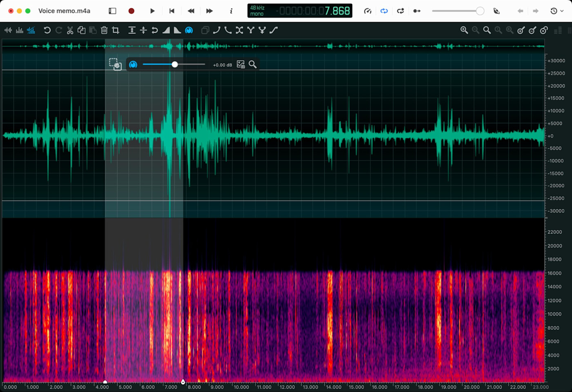Image resolution: width=572 pixels, height=392 pixels.
Task: Click the zoom in magnifier icon
Action: pyautogui.click(x=464, y=30)
